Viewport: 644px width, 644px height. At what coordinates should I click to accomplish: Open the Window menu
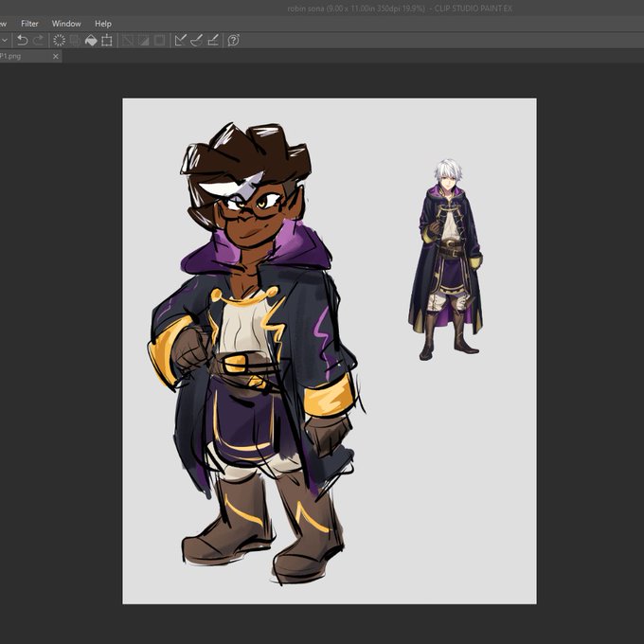click(66, 24)
